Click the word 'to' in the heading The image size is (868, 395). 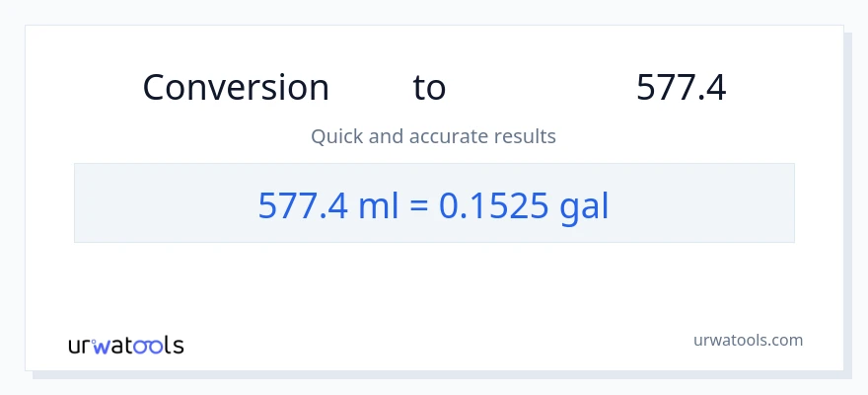[429, 88]
